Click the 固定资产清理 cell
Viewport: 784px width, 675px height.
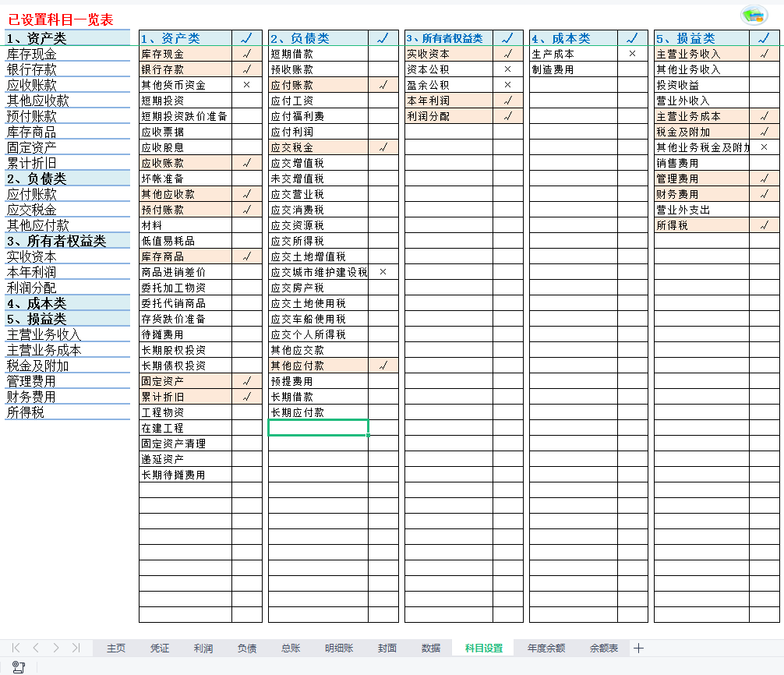(x=185, y=444)
